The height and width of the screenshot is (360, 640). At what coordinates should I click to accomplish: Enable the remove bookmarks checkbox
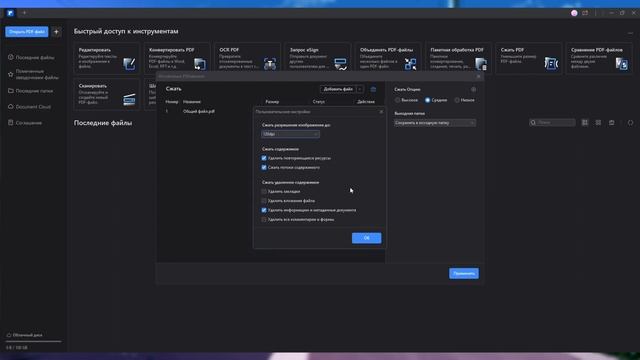264,191
